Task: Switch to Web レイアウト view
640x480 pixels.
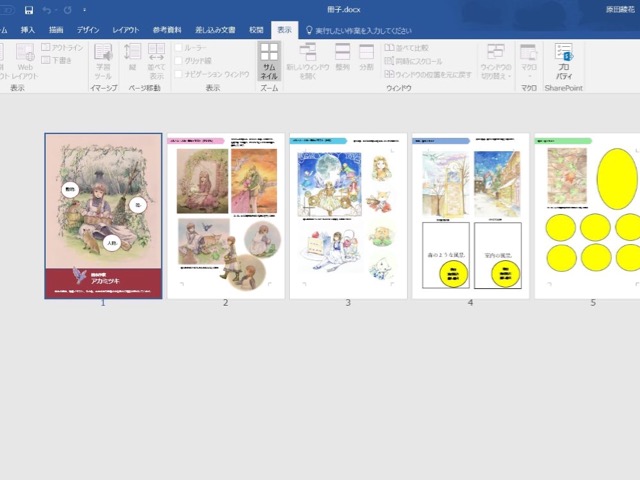Action: tap(25, 62)
